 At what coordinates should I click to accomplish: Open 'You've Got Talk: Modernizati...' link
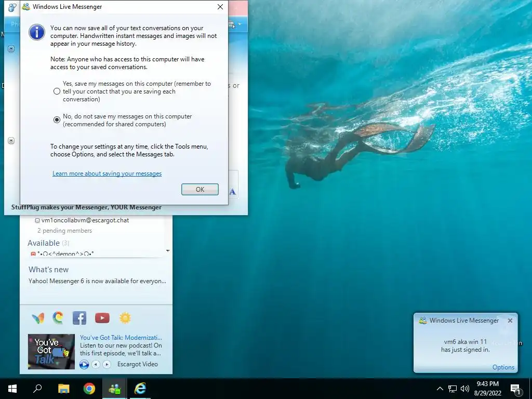click(x=121, y=338)
